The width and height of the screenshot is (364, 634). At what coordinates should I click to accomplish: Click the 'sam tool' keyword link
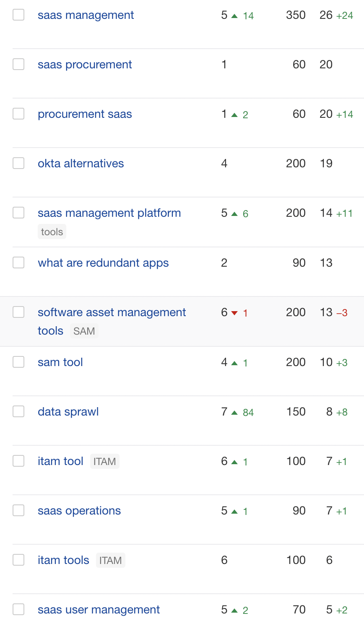point(60,362)
